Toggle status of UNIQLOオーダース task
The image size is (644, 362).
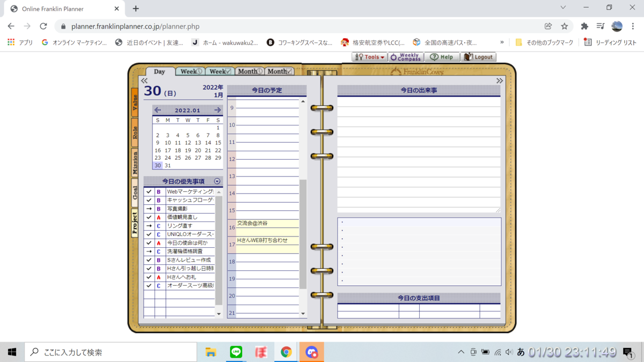(x=149, y=234)
